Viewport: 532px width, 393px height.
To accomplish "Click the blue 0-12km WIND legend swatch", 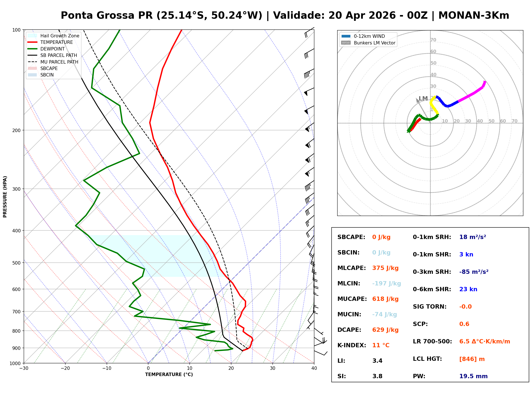I will (346, 36).
